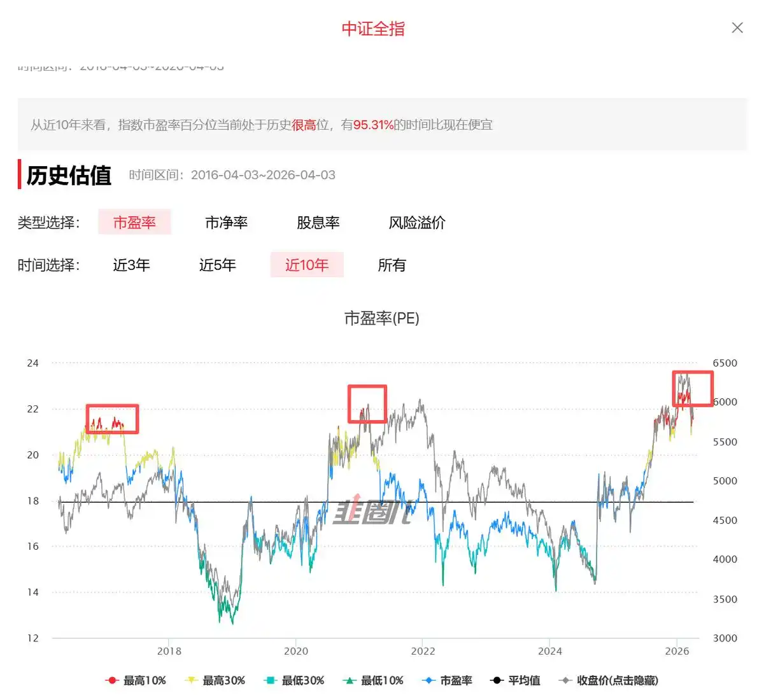Choose the 所有 time range
Screen dimensions: 764x700
[x=392, y=265]
